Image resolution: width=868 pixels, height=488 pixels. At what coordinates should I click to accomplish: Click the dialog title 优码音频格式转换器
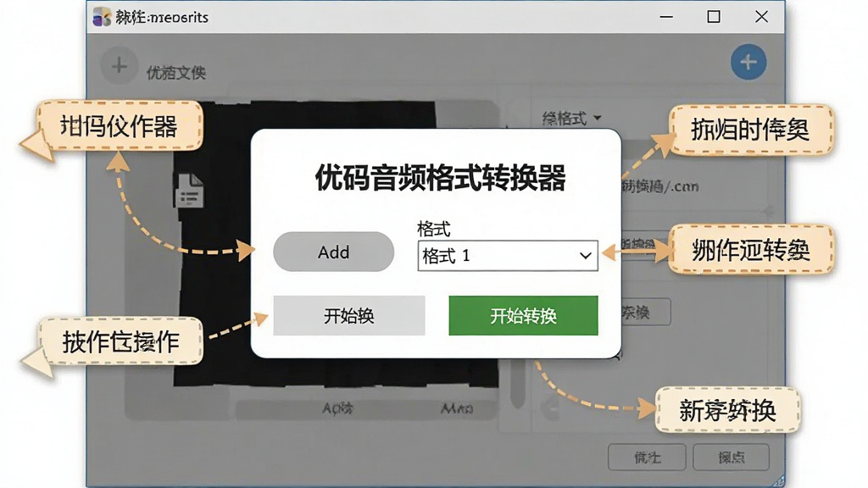tap(440, 178)
